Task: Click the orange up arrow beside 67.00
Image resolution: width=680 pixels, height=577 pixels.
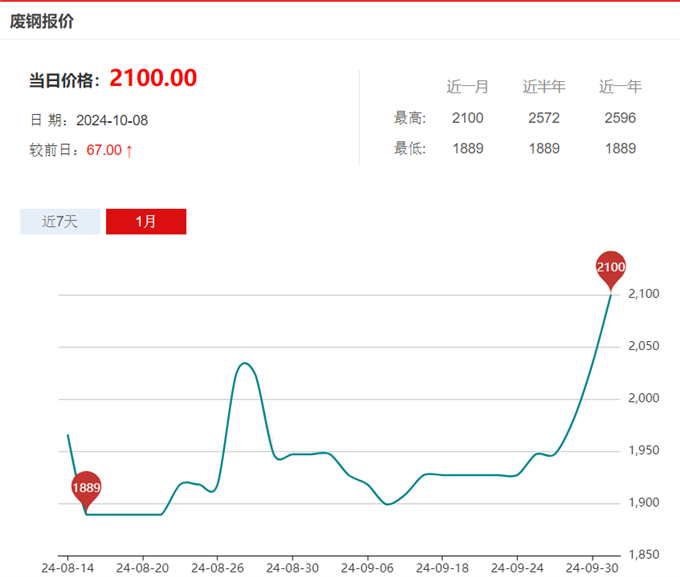Action: pos(129,150)
